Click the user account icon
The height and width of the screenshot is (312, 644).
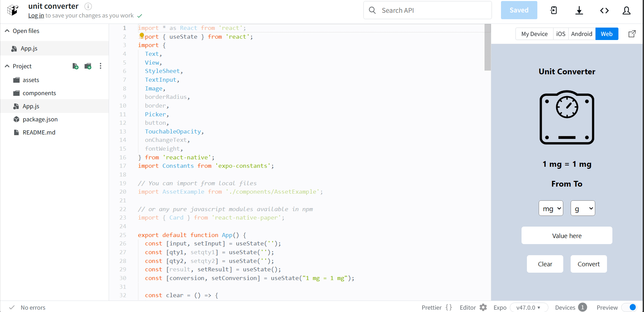[626, 10]
